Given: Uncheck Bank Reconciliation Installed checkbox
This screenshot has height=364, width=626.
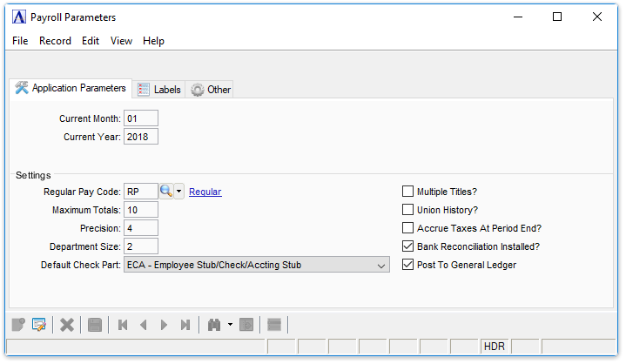Looking at the screenshot, I should pos(407,246).
